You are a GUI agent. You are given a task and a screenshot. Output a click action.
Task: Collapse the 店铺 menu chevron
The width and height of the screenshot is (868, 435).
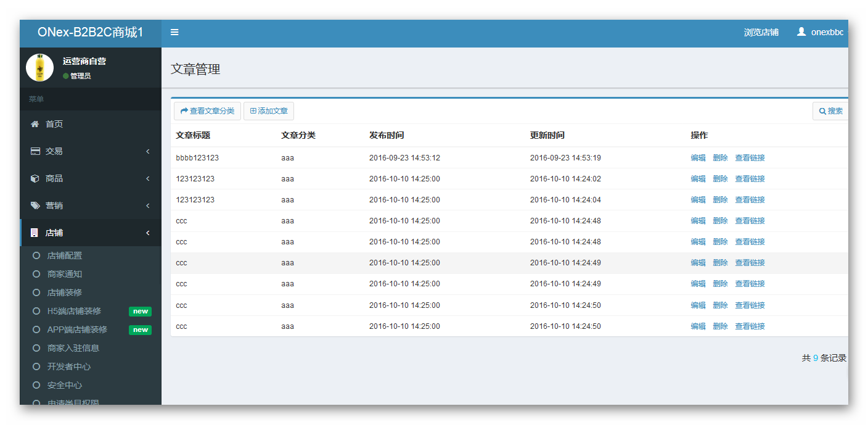(148, 233)
